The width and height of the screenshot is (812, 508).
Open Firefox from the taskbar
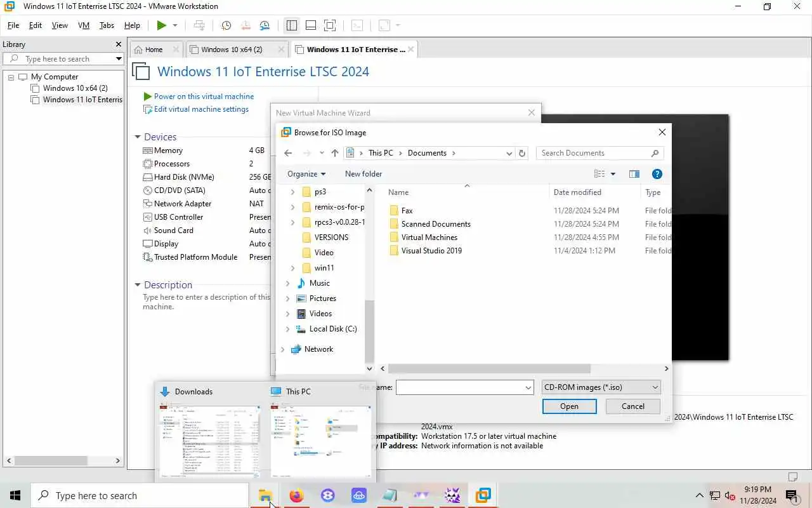point(296,495)
